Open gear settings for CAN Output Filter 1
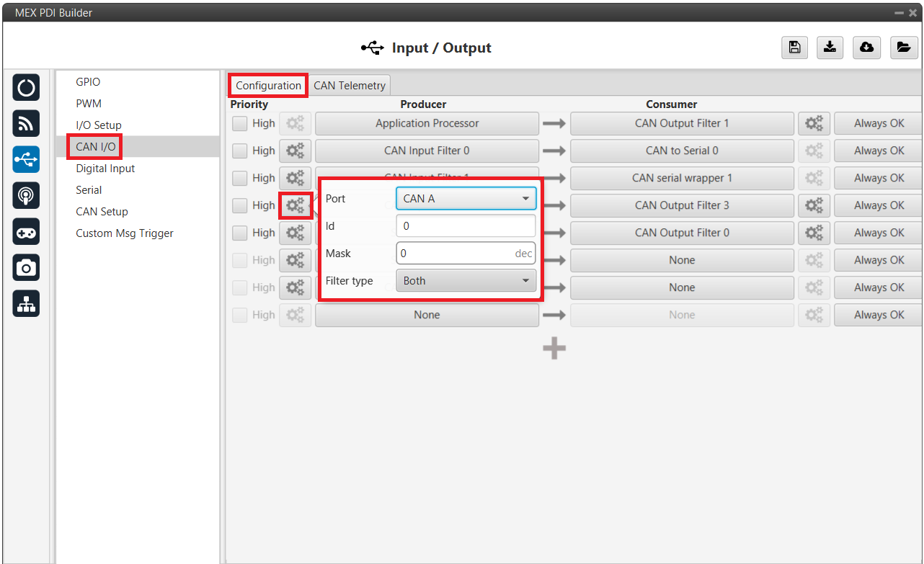 814,124
